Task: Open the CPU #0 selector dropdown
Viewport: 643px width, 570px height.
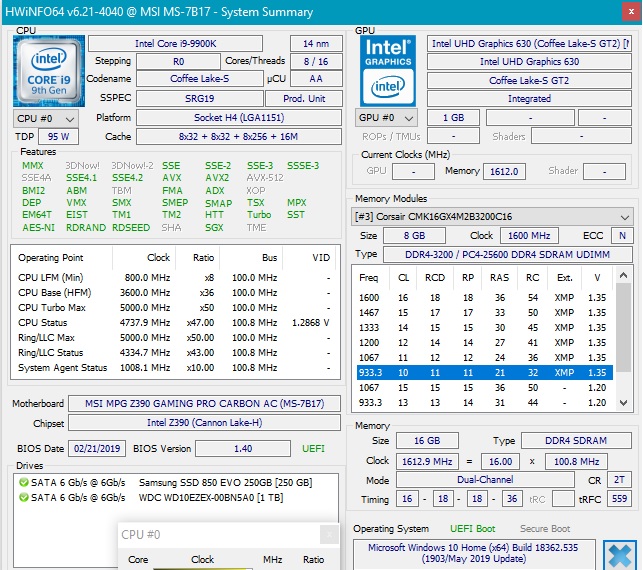Action: 46,119
